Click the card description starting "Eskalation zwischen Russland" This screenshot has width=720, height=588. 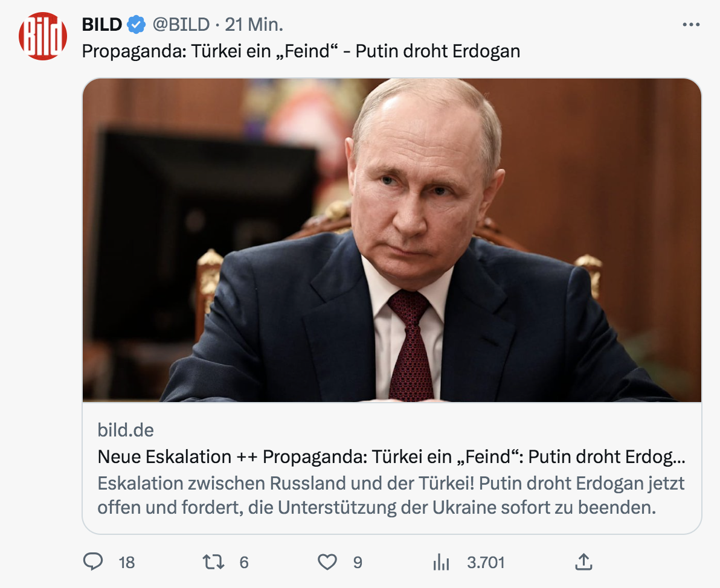[391, 496]
